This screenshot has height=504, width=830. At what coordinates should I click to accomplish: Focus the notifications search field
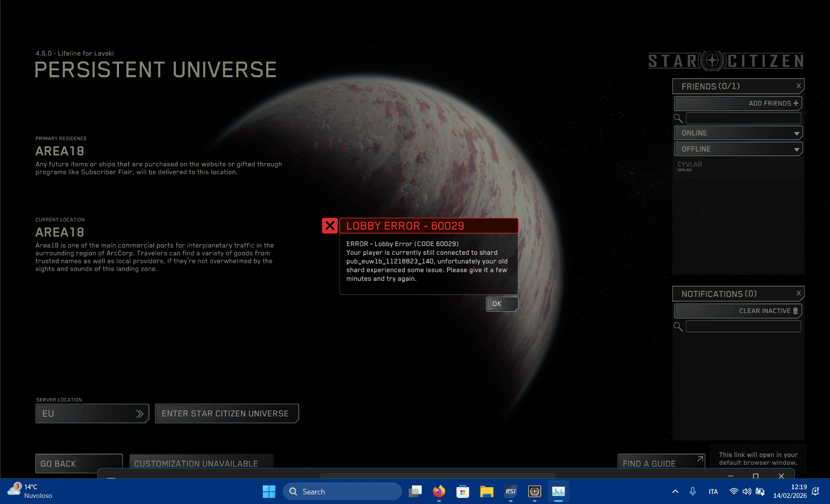tap(743, 326)
